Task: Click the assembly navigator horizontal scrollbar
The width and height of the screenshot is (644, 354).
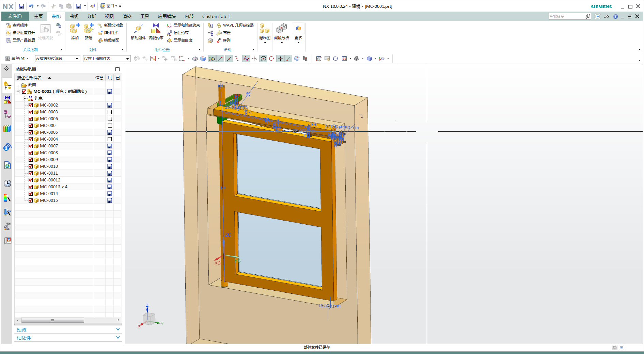Action: (52, 320)
